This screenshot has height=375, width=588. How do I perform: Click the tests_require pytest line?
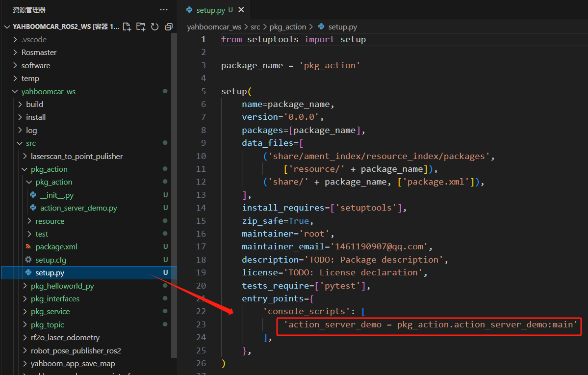306,286
